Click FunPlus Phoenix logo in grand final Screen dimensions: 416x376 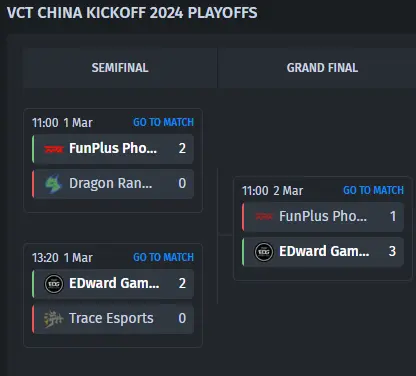click(264, 217)
